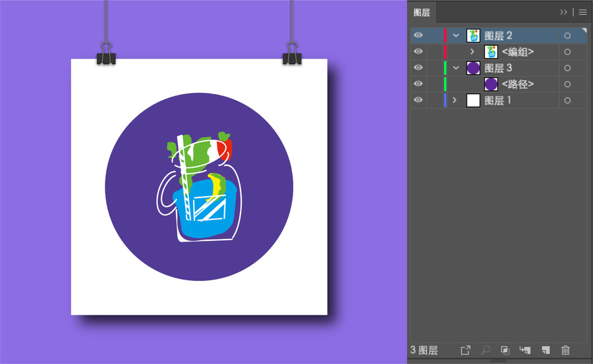Click the target circle of 图层 2
593x364 pixels.
pos(567,36)
